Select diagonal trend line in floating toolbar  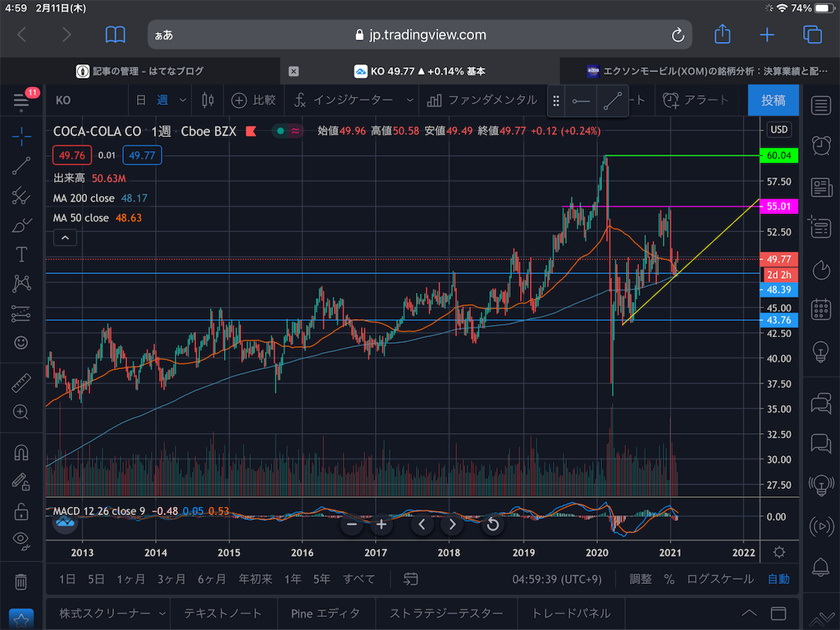coord(612,101)
